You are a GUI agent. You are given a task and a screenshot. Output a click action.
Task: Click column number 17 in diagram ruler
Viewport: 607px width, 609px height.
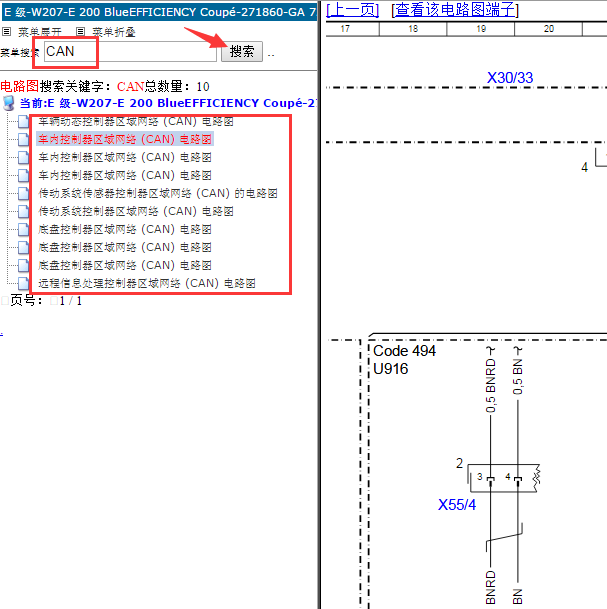345,29
